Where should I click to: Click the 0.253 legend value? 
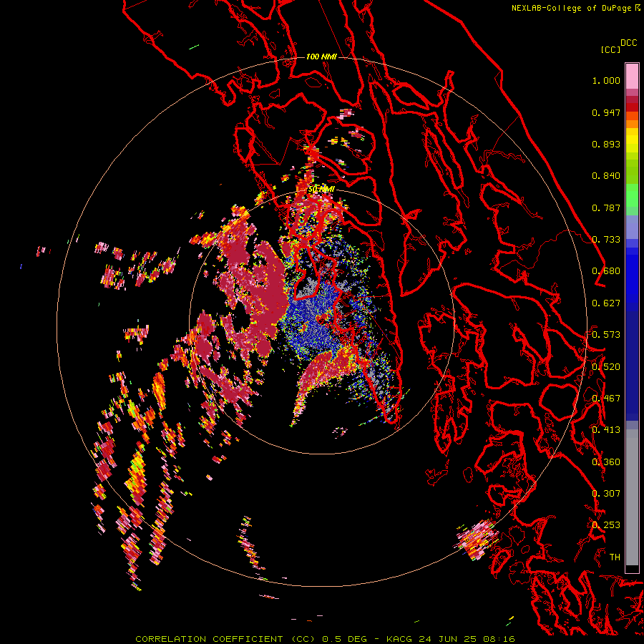coord(606,525)
